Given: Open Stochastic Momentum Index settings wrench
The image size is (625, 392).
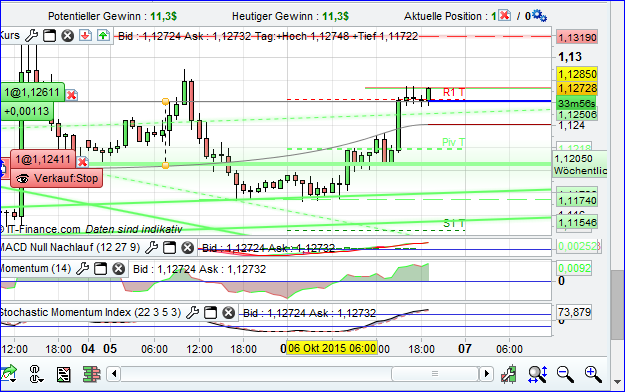Looking at the screenshot, I should [x=192, y=312].
